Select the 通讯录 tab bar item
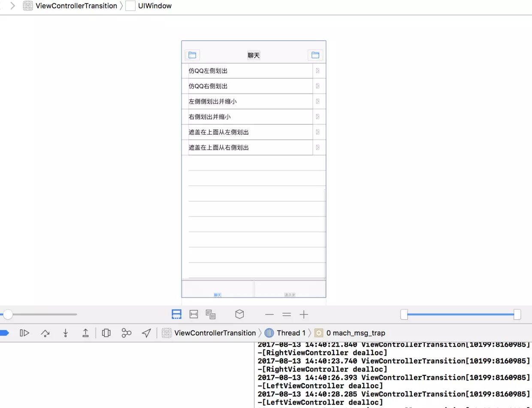The height and width of the screenshot is (408, 532). 290,289
